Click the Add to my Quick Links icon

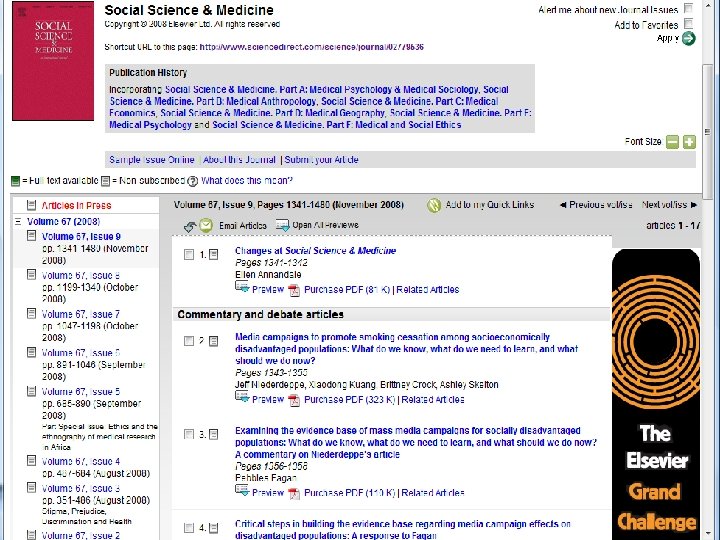[x=434, y=205]
